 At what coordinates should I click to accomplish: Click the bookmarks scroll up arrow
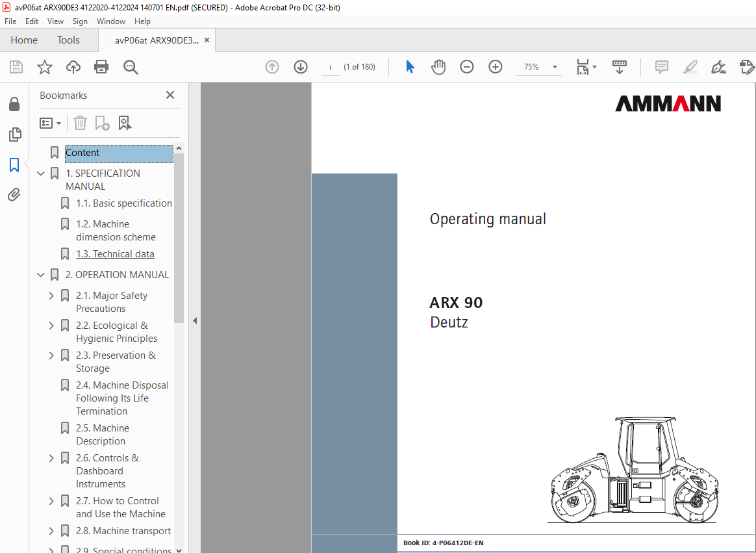179,148
